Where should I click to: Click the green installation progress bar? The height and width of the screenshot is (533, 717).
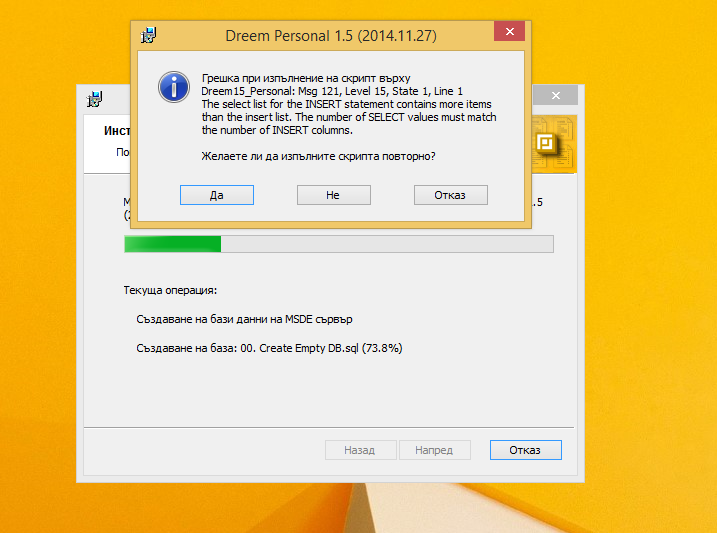pyautogui.click(x=339, y=244)
